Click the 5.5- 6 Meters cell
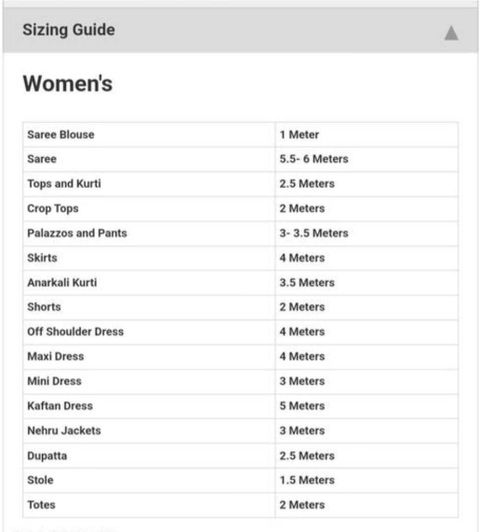 (367, 159)
